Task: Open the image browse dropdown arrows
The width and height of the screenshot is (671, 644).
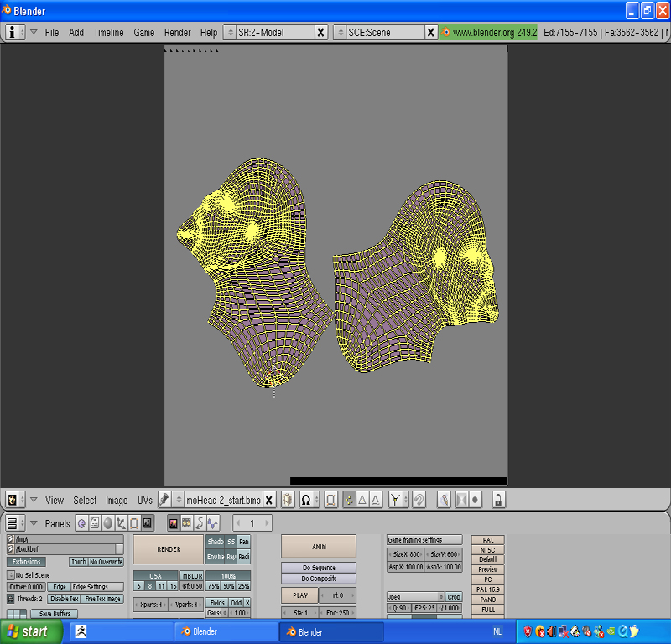Action: coord(179,500)
